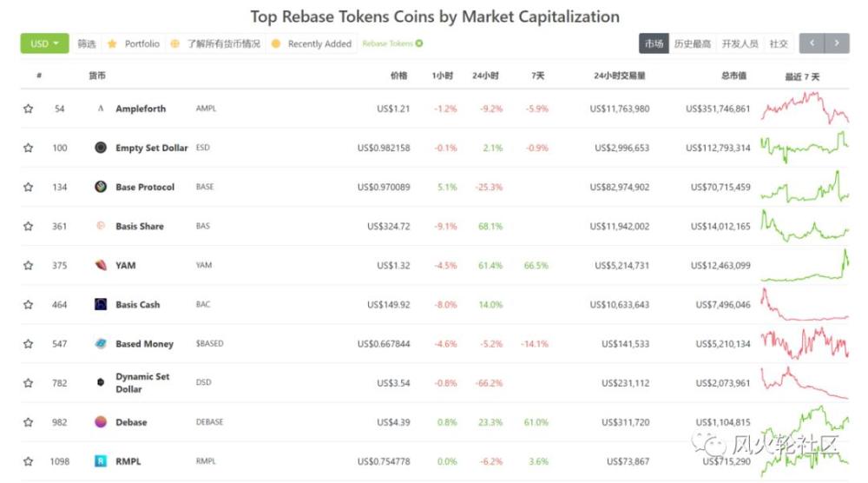868x483 pixels.
Task: Go to previous page with left chevron
Action: (x=812, y=43)
